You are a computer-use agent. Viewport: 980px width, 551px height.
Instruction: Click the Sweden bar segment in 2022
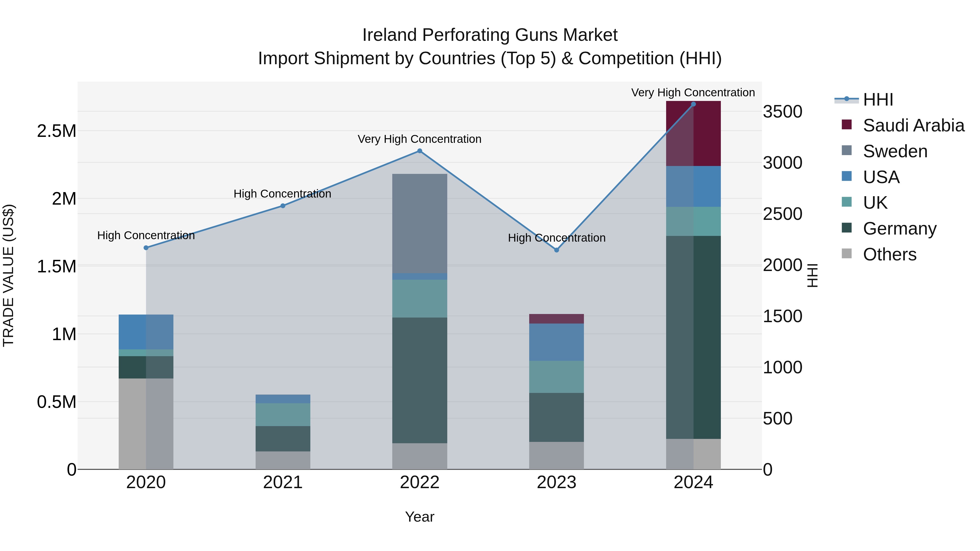coord(419,224)
